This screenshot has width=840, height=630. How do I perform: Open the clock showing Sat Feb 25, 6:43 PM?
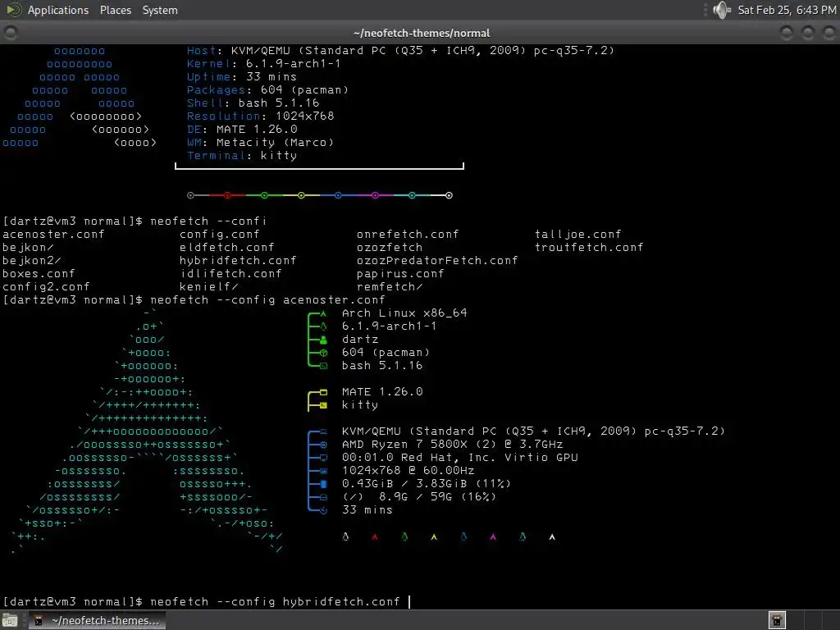pyautogui.click(x=787, y=10)
